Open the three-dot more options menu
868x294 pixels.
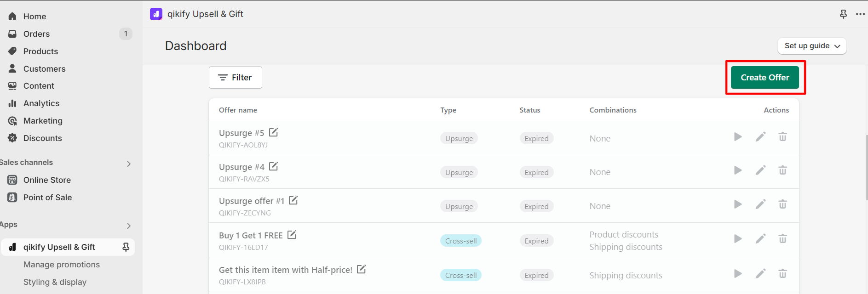coord(860,14)
